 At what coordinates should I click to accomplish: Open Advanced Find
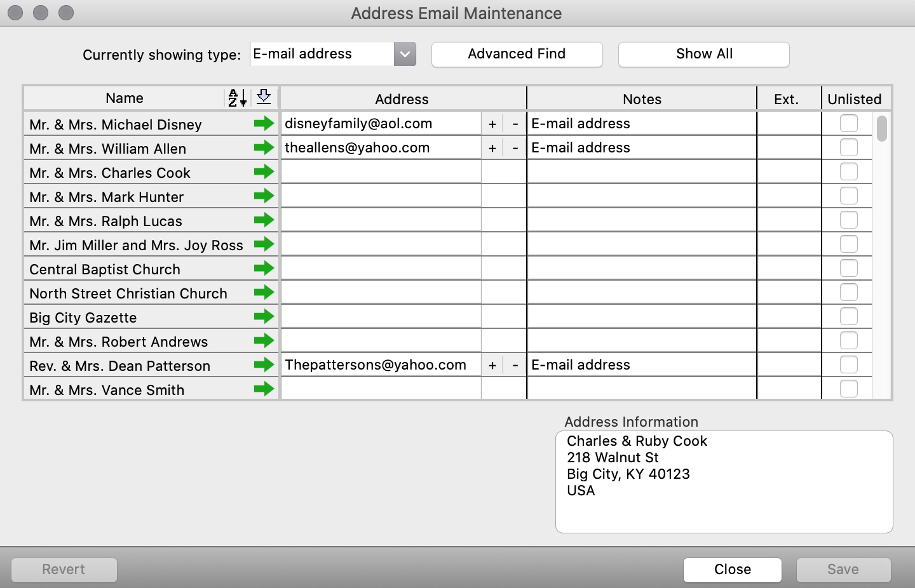click(517, 54)
